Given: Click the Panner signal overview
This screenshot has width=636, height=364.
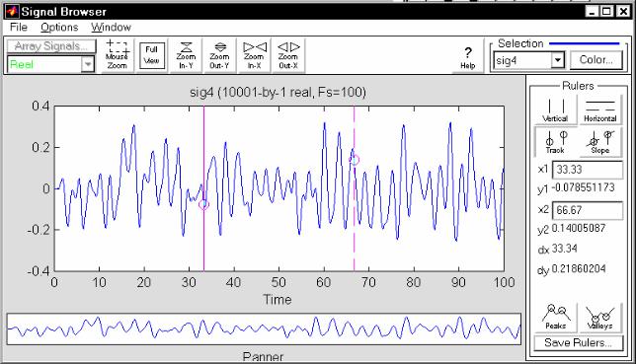Looking at the screenshot, I should click(x=264, y=328).
